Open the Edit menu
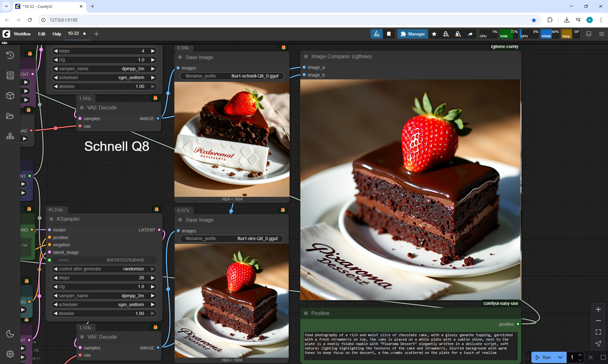 pos(41,34)
